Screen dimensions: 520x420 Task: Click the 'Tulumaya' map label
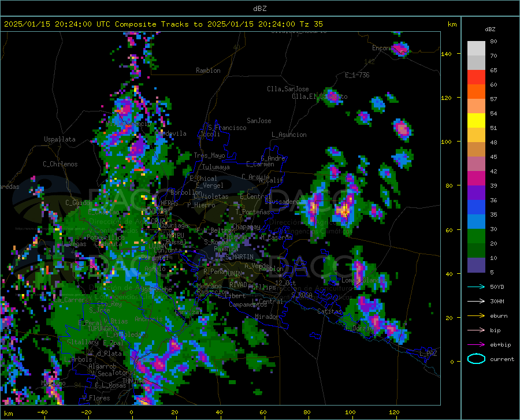pos(216,167)
